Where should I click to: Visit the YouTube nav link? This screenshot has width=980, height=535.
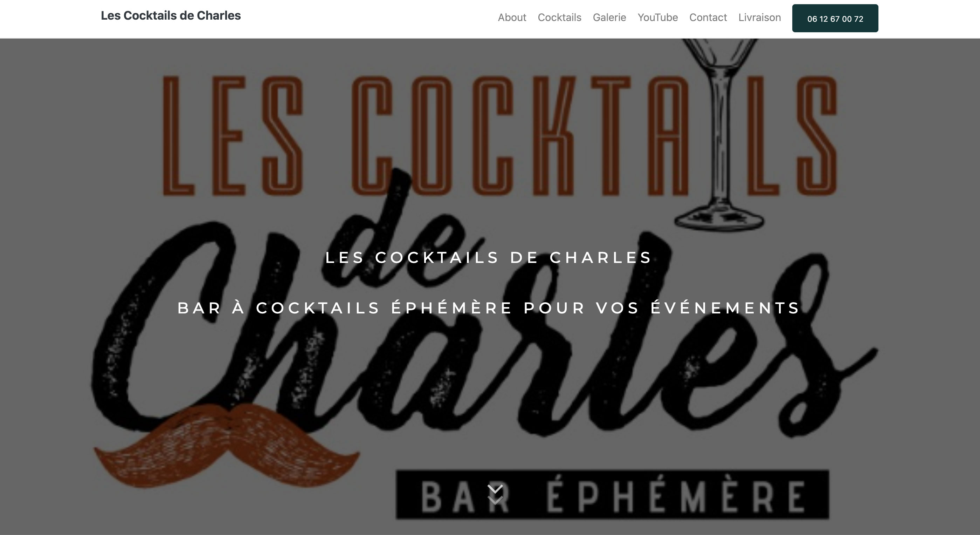pyautogui.click(x=657, y=18)
